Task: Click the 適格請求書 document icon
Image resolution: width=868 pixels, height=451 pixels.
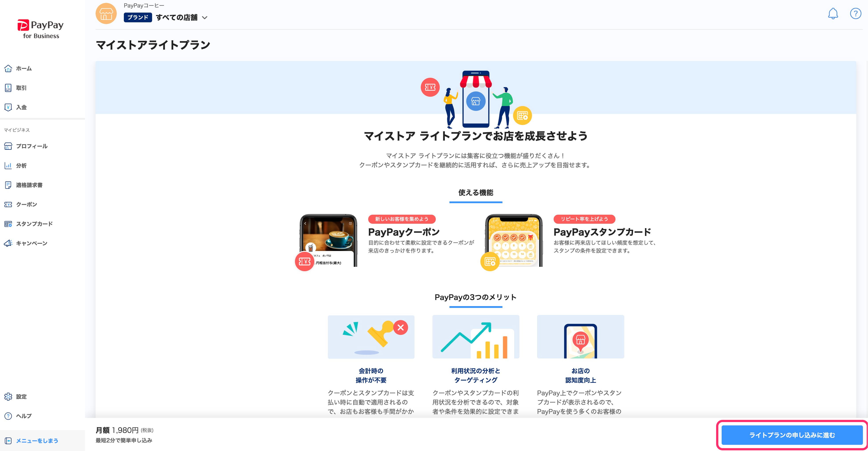Action: (x=8, y=185)
